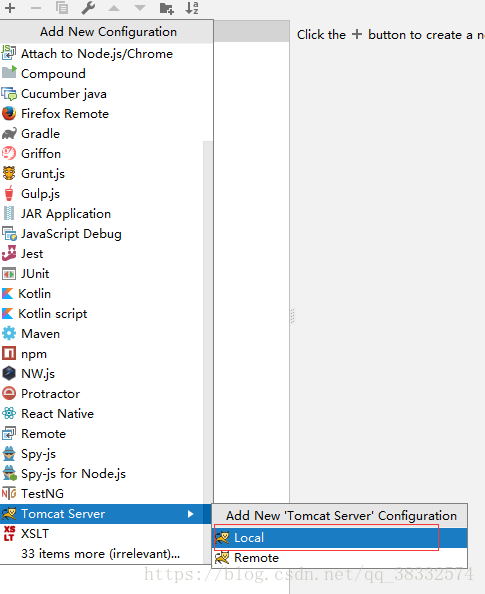Select the Griffon entry
485x594 pixels.
pyautogui.click(x=102, y=154)
